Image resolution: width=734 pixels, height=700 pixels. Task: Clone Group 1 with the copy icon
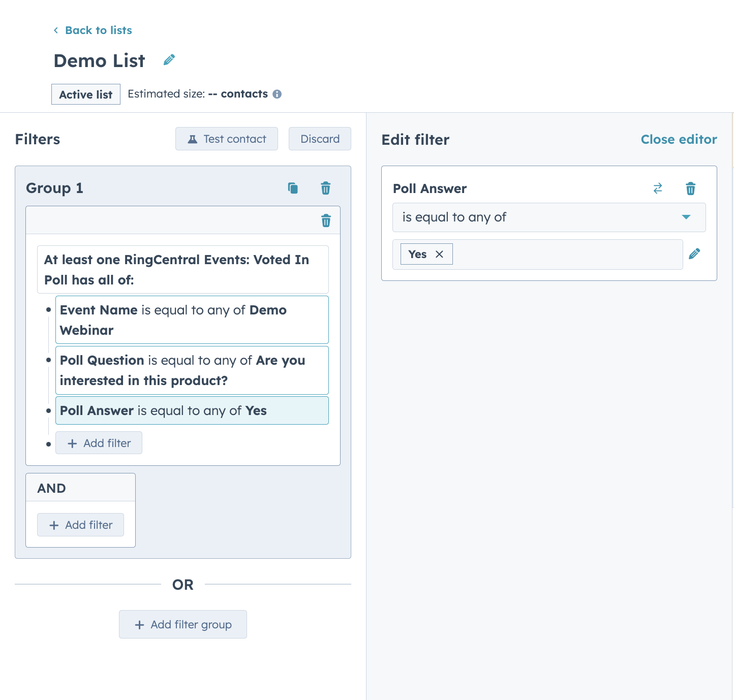293,188
